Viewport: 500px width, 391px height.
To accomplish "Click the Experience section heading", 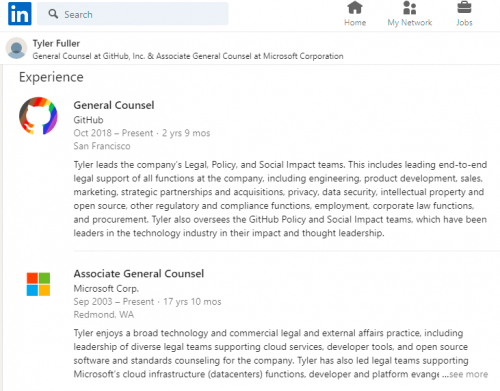I will tap(51, 77).
